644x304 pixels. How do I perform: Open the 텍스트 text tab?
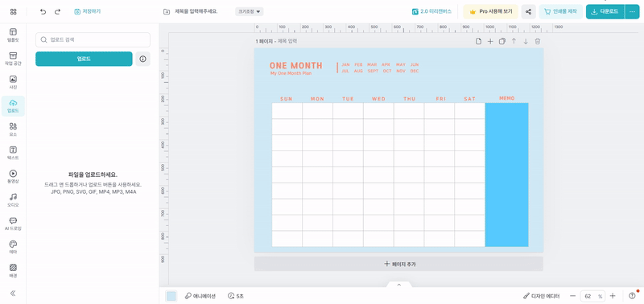(13, 153)
